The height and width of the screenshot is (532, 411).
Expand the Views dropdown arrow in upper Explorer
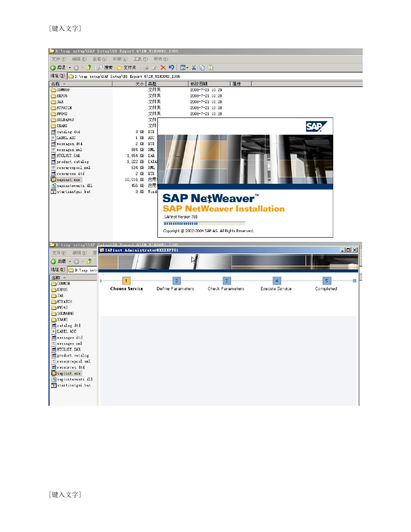(x=187, y=68)
